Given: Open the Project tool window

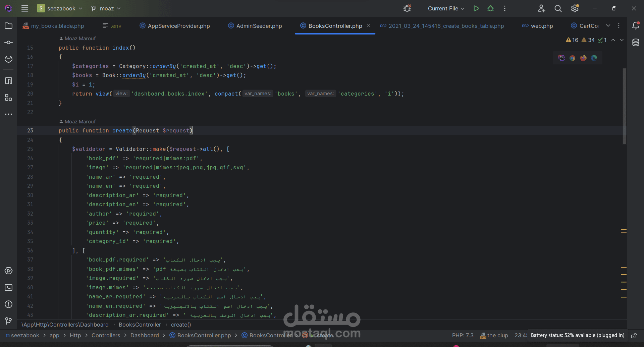Looking at the screenshot, I should click(x=9, y=26).
